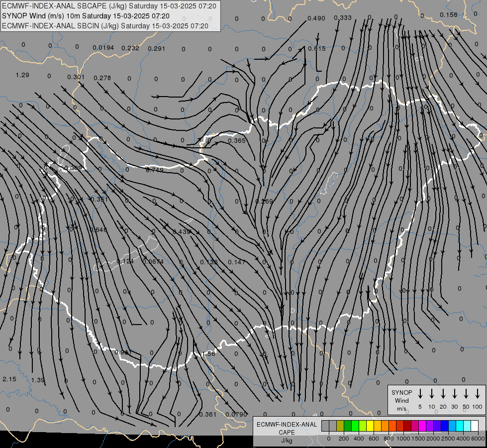Click the 0.361 map value
Image resolution: width=487 pixels, height=448 pixels.
tap(207, 415)
